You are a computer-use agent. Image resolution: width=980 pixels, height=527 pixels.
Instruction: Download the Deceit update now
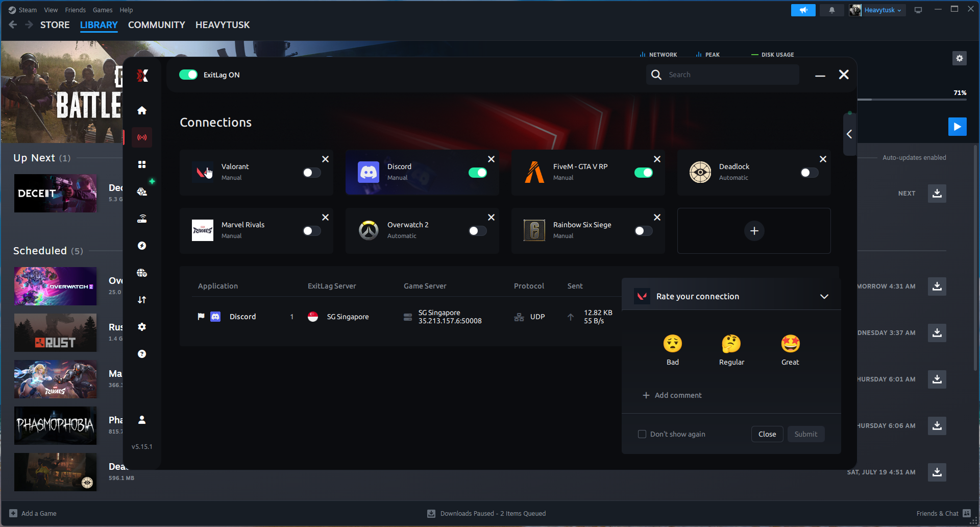coord(937,194)
